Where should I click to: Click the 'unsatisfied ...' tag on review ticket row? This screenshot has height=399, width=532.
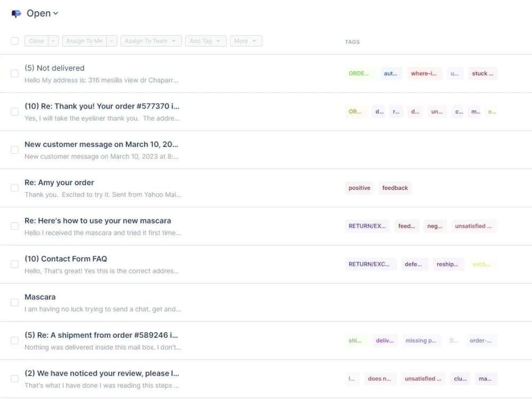click(x=423, y=379)
